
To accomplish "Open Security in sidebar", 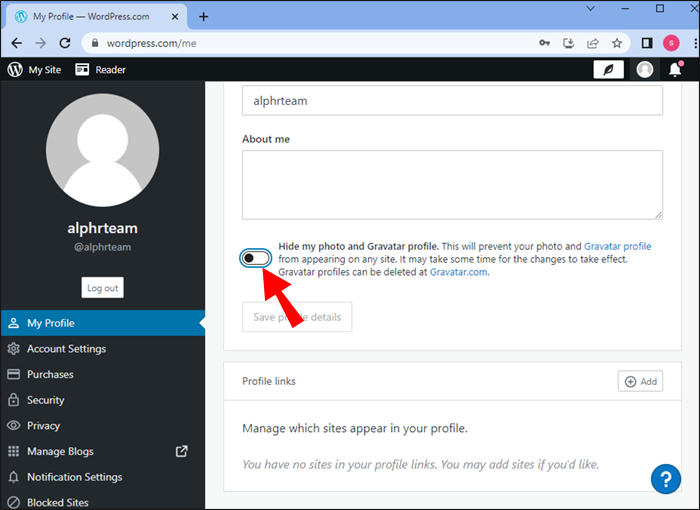I will [103, 400].
